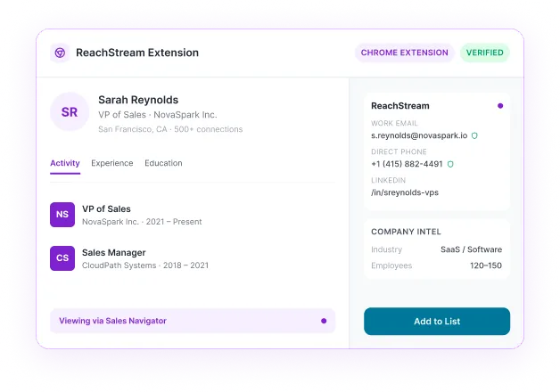
Task: Open the Experience tab
Action: tap(112, 163)
